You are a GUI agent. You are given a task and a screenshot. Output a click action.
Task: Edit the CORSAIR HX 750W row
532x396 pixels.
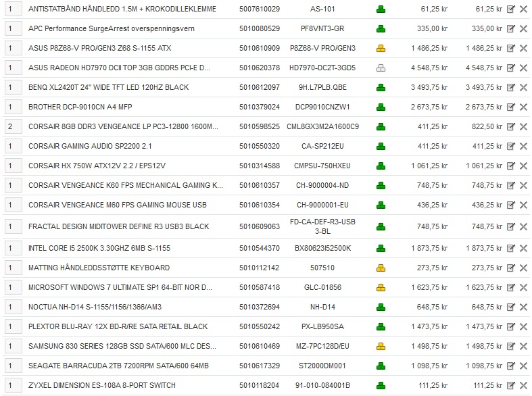click(510, 166)
